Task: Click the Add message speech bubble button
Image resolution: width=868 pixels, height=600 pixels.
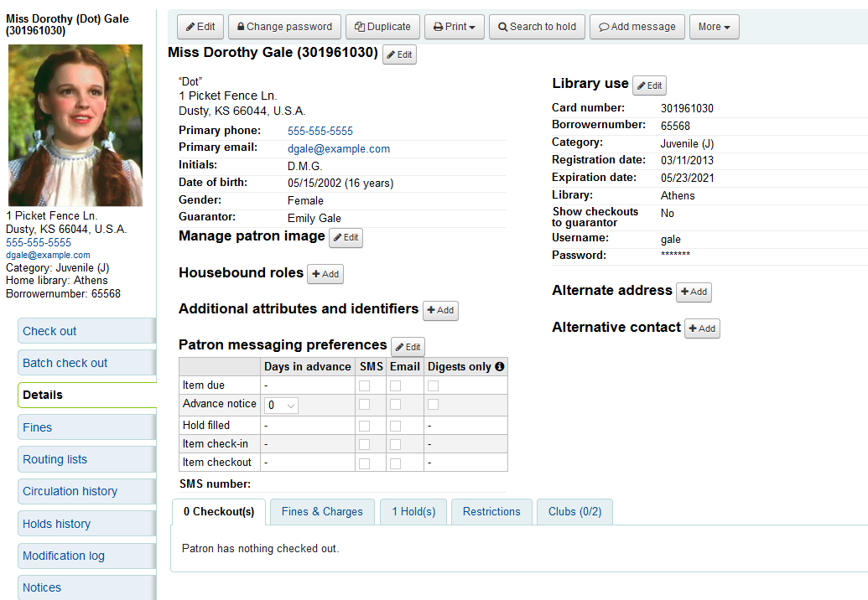Action: pos(637,27)
